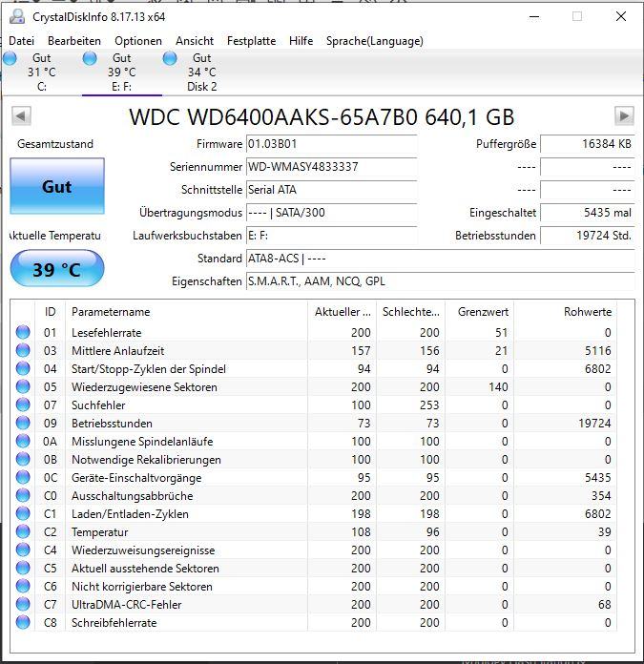This screenshot has width=644, height=664.
Task: Click the CrystalDiskInfo title bar app icon
Action: (x=17, y=16)
